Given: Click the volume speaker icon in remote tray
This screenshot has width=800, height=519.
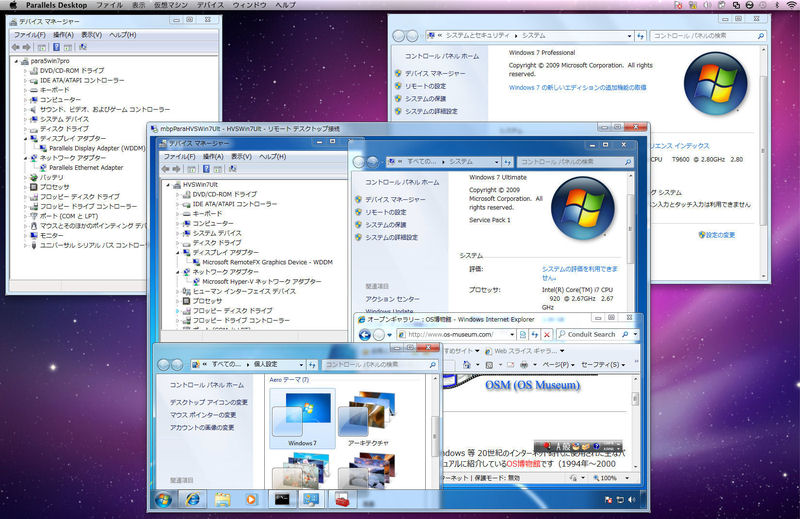Looking at the screenshot, I should click(x=632, y=500).
